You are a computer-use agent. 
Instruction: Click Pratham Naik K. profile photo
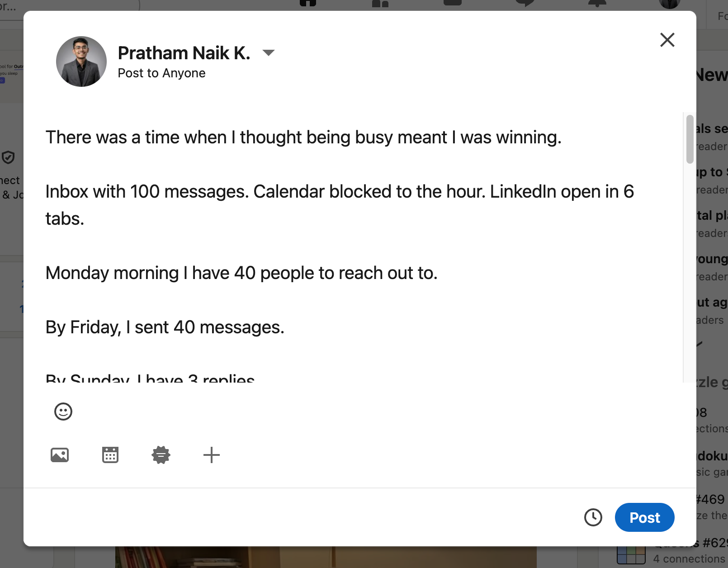[x=81, y=62]
